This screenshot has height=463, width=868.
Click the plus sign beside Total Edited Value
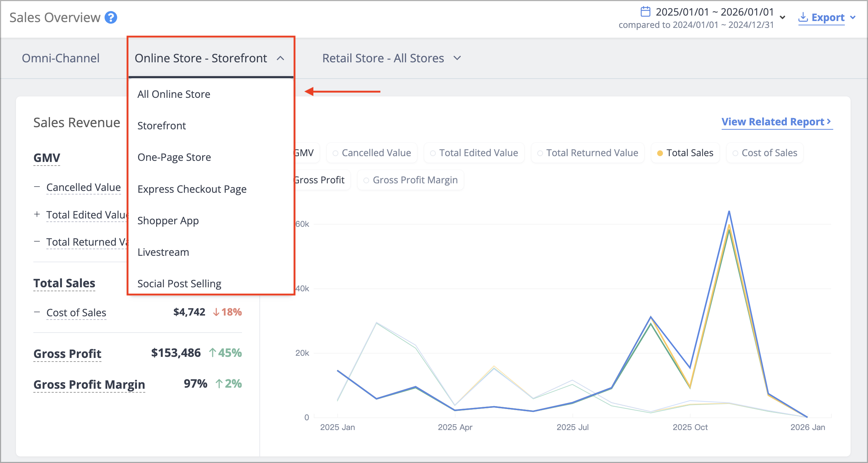37,214
